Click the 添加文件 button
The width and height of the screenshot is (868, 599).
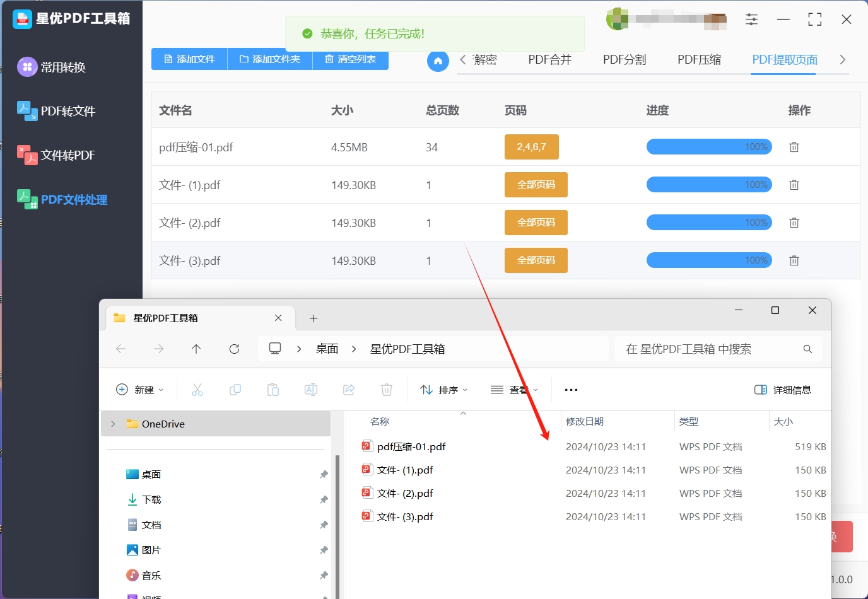pyautogui.click(x=189, y=59)
